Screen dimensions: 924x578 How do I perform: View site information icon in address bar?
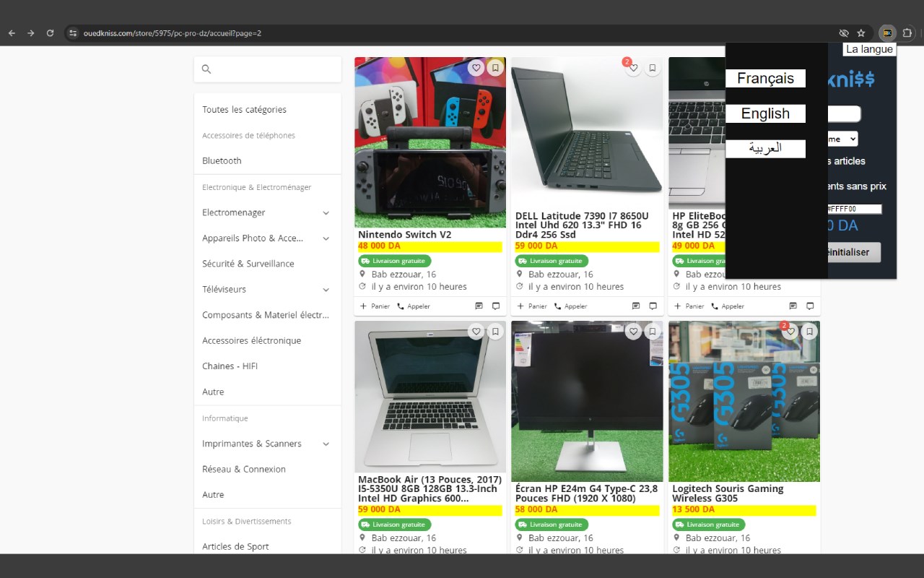tap(73, 33)
